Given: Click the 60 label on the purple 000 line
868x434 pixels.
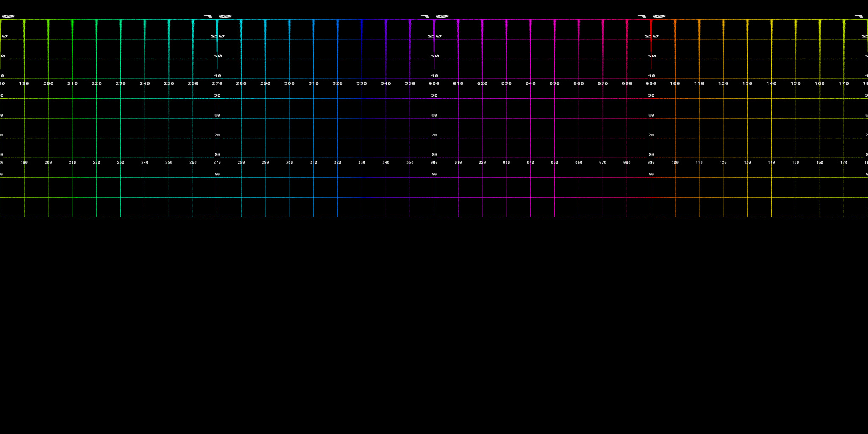Looking at the screenshot, I should click(434, 115).
